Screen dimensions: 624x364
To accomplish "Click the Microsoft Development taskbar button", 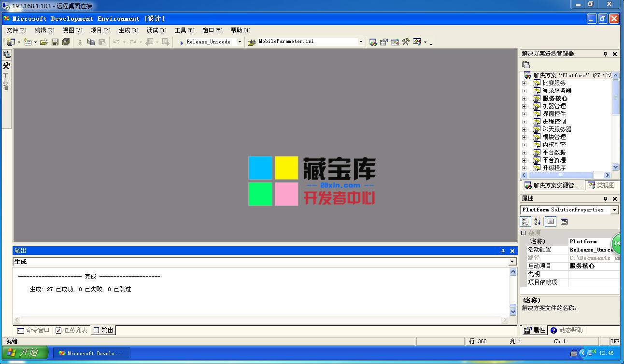I will tap(91, 353).
